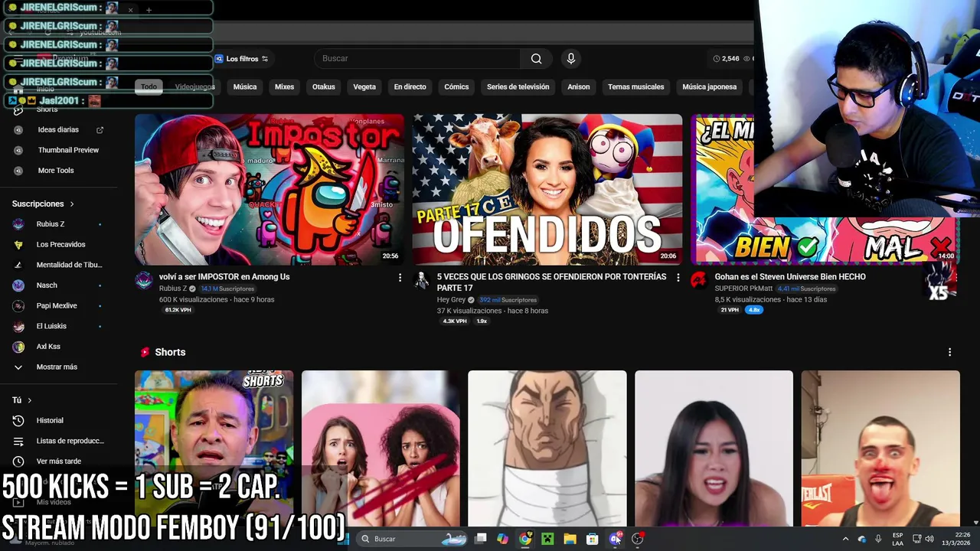Show hidden system tray icons

click(x=845, y=539)
